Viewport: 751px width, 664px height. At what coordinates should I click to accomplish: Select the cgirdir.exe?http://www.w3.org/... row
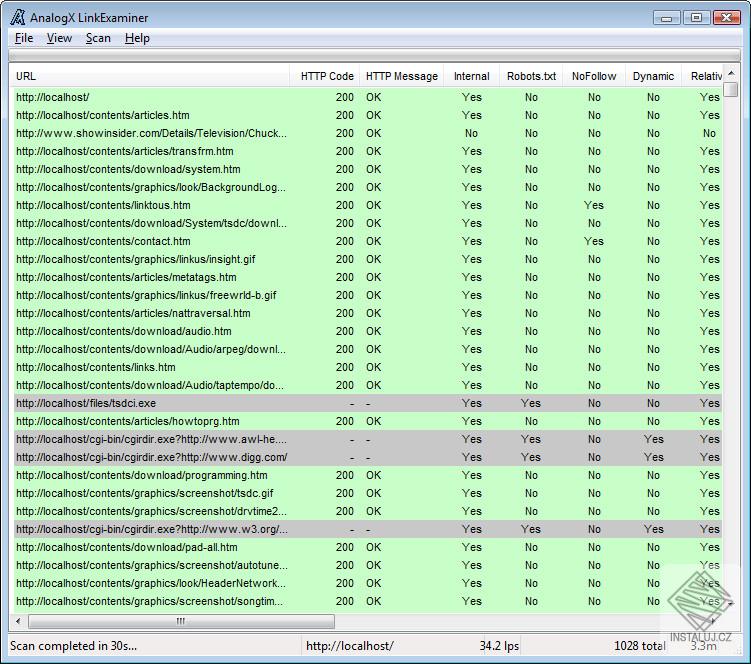[367, 529]
